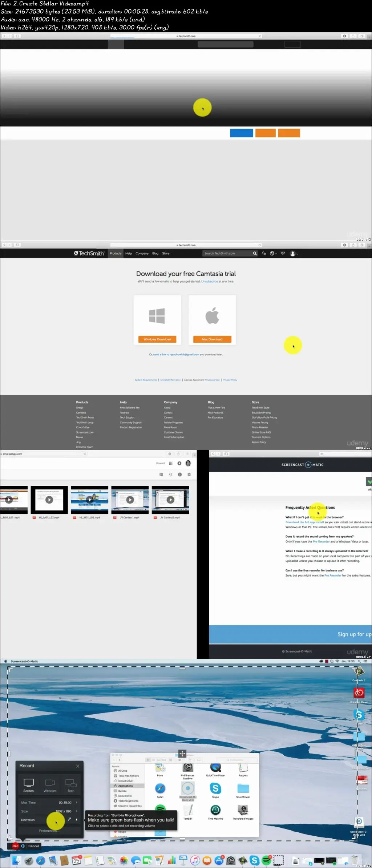
Task: Click the Windows logo in download card
Action: coord(157,316)
